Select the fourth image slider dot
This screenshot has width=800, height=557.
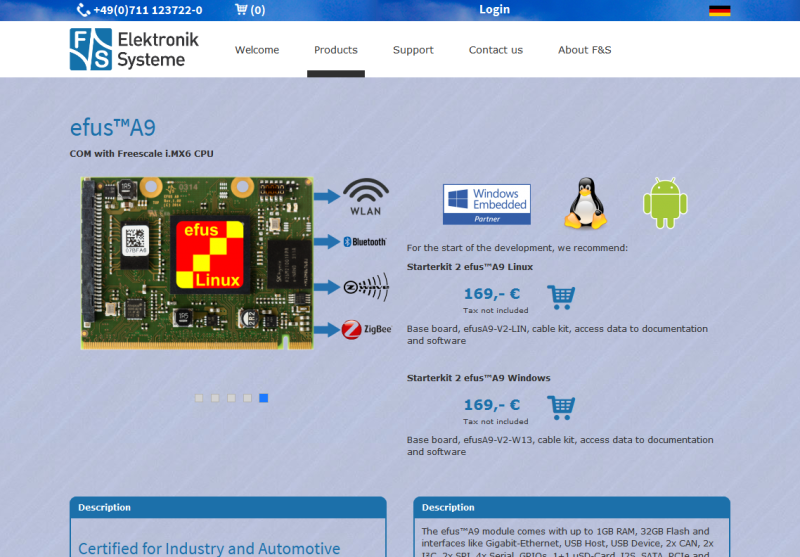[247, 398]
